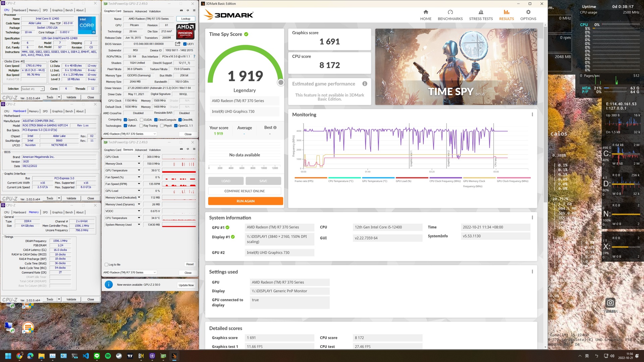Switch to Sensors tab in top GPU-Z window
Screen dimensions: 644x362
[x=128, y=11]
